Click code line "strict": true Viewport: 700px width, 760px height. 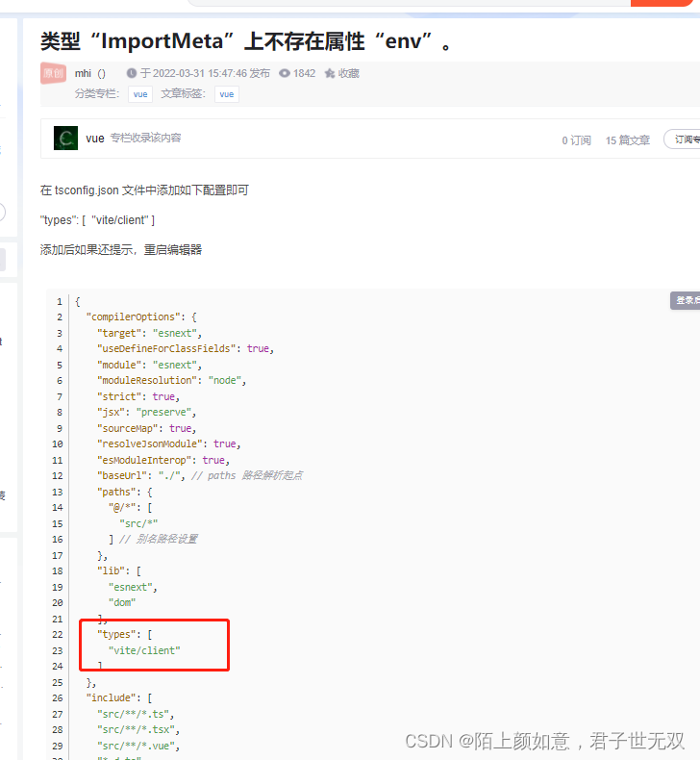pyautogui.click(x=138, y=396)
